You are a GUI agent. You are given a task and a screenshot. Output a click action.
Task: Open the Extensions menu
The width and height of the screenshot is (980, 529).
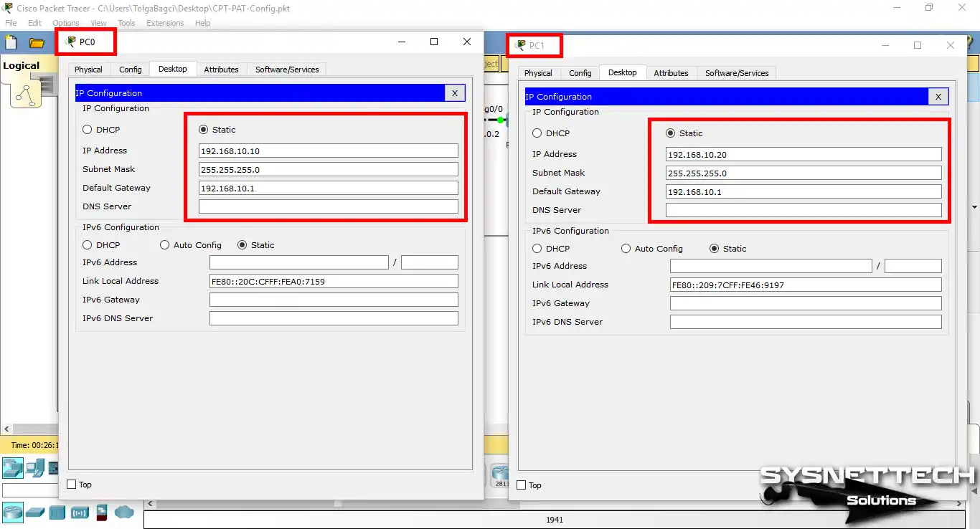(x=164, y=22)
